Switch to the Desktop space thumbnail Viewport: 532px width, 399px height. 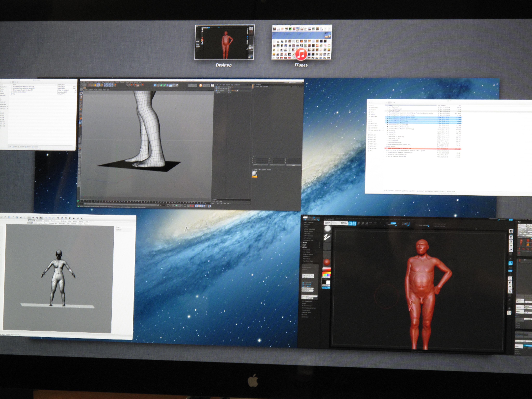coord(224,42)
